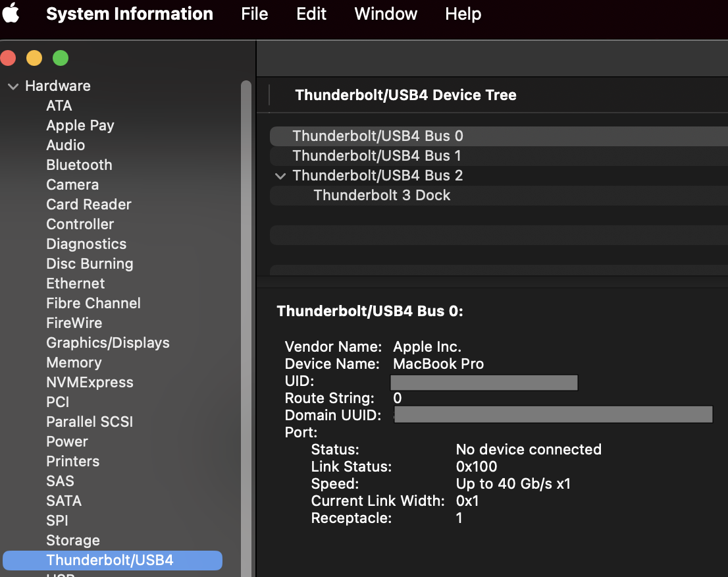Select Power in sidebar
Screen dimensions: 728x577
[x=67, y=441]
